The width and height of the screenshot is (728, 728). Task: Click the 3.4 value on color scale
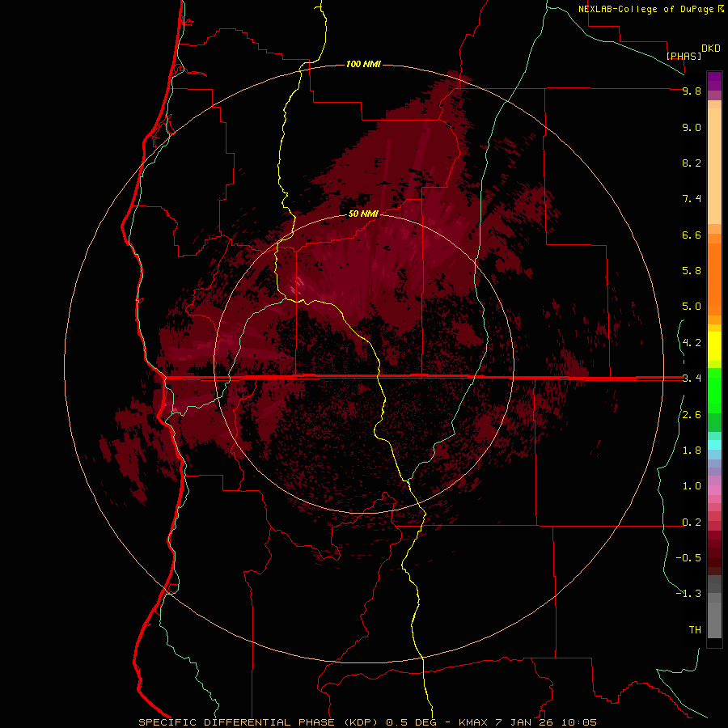pos(692,379)
